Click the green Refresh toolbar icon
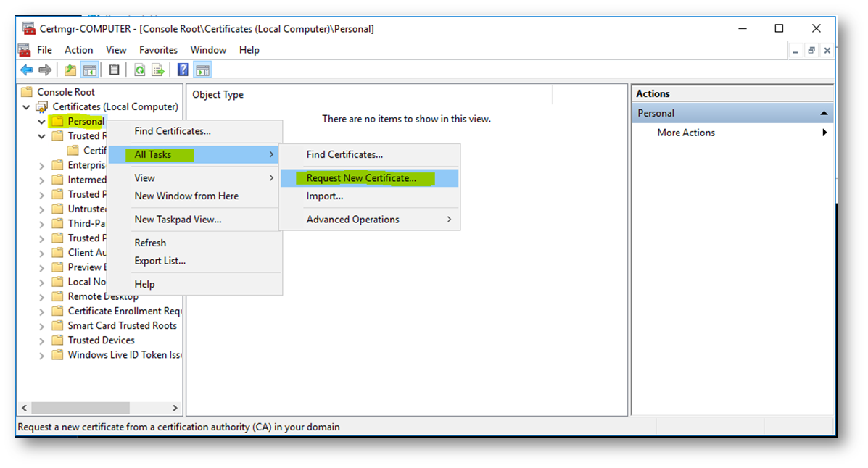 139,70
